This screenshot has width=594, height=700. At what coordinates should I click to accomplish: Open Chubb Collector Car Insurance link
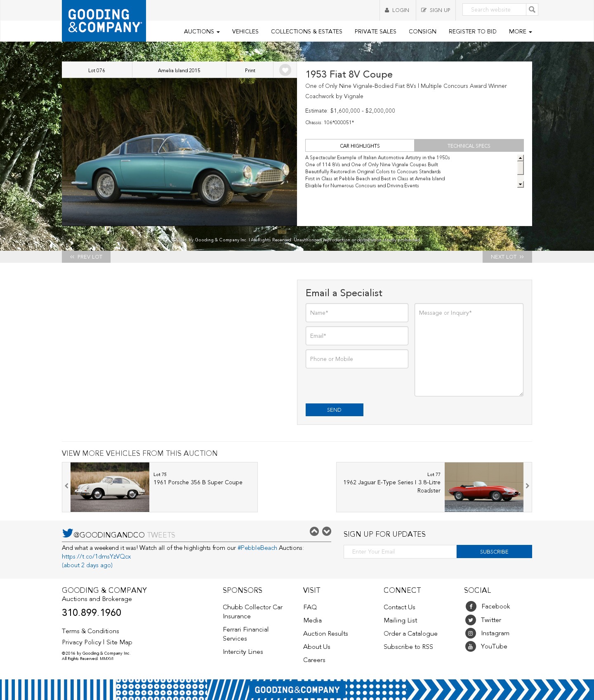tap(253, 612)
